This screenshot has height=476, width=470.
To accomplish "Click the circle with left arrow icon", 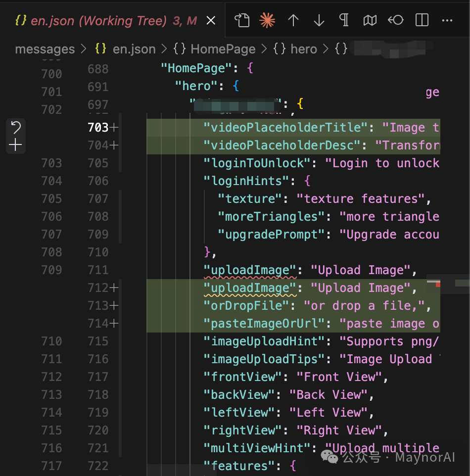I will (396, 20).
